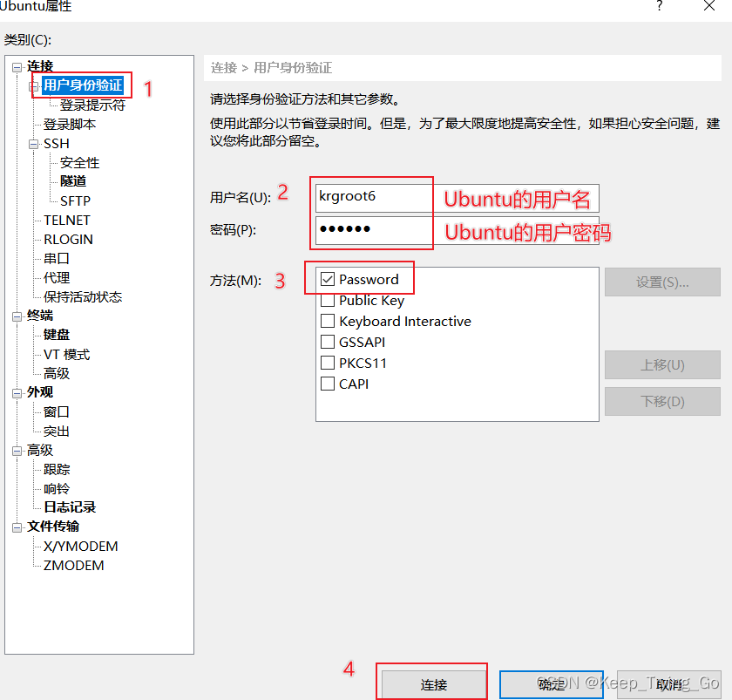Select the 代理 proxy page

point(56,277)
